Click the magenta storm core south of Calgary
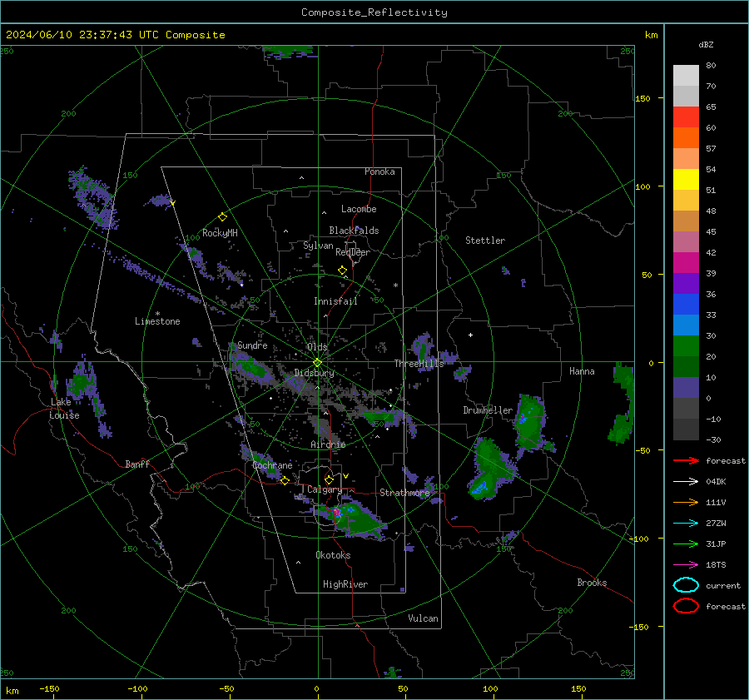This screenshot has height=700, width=749. (336, 512)
